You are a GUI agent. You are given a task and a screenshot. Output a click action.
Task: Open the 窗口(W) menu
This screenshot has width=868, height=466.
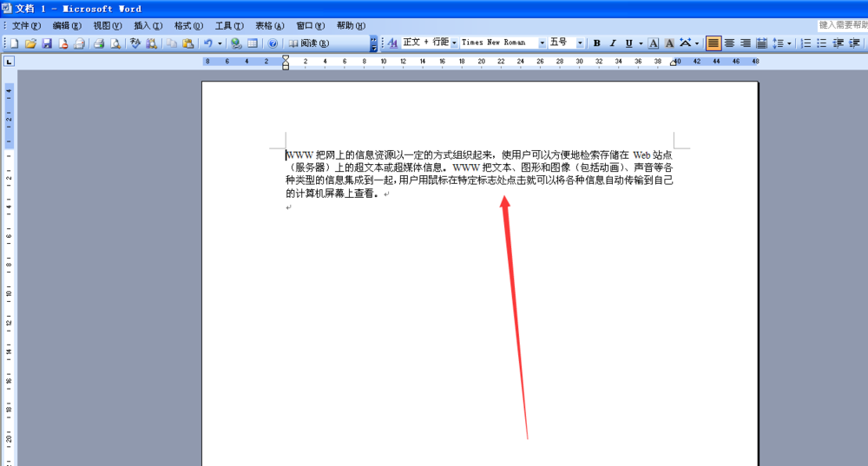310,25
